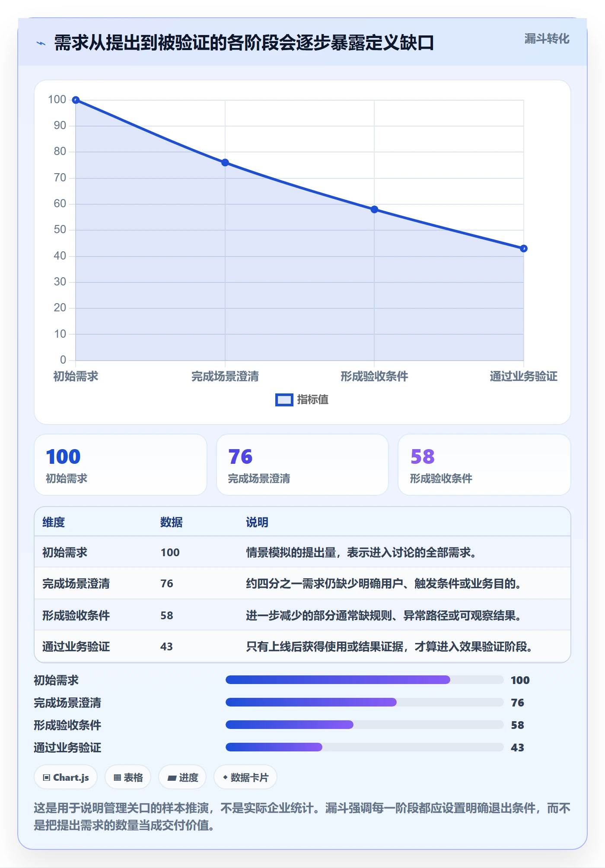Screen dimensions: 605x868
Task: Click the table value 43
Action: (x=167, y=646)
